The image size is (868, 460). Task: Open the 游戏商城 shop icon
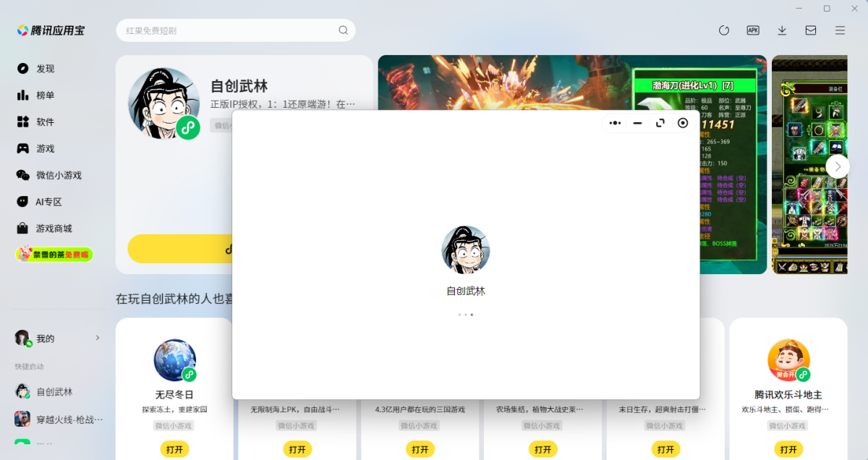[22, 228]
